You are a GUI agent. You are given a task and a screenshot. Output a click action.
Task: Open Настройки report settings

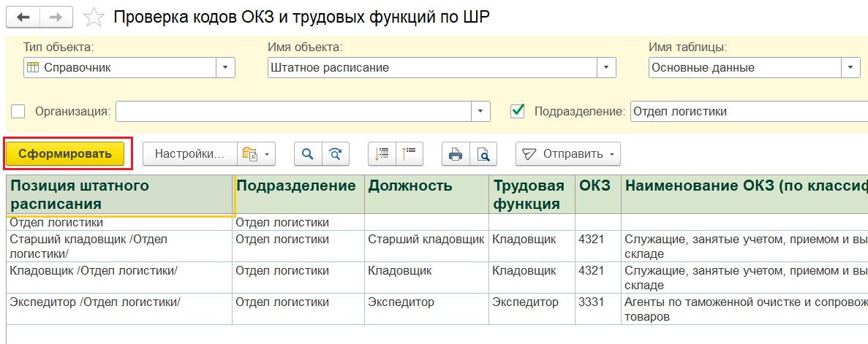pos(189,154)
